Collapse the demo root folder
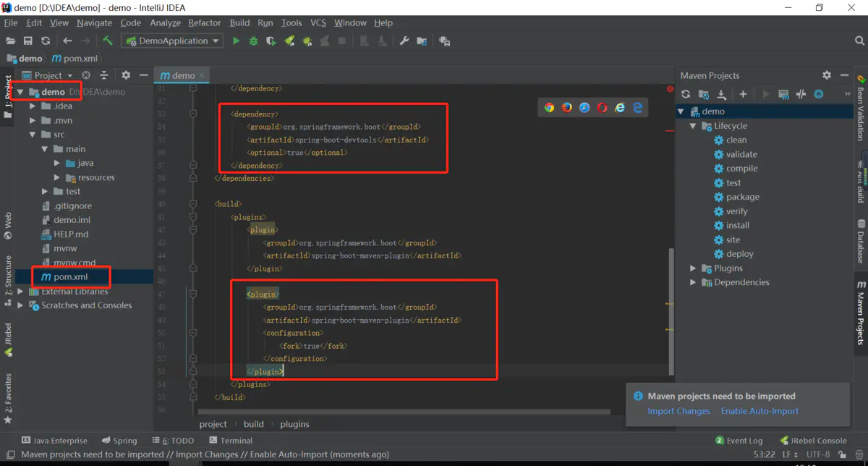Viewport: 868px width, 466px height. (x=20, y=92)
